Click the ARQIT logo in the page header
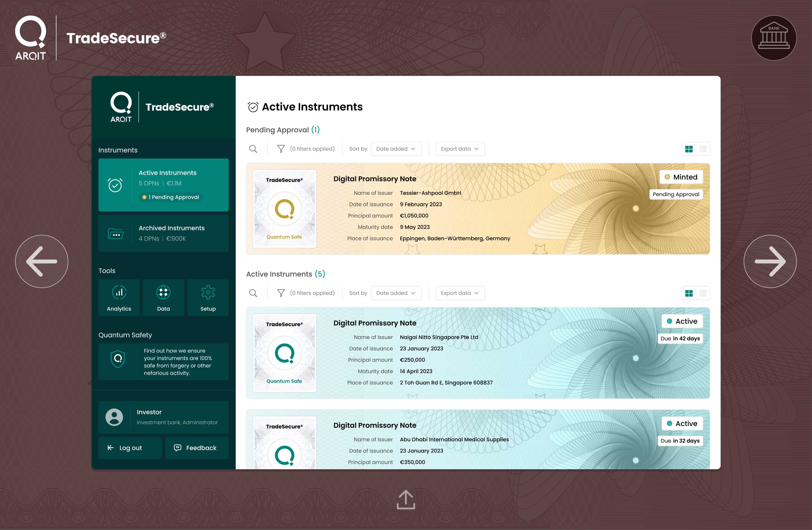This screenshot has height=530, width=812. (x=30, y=38)
